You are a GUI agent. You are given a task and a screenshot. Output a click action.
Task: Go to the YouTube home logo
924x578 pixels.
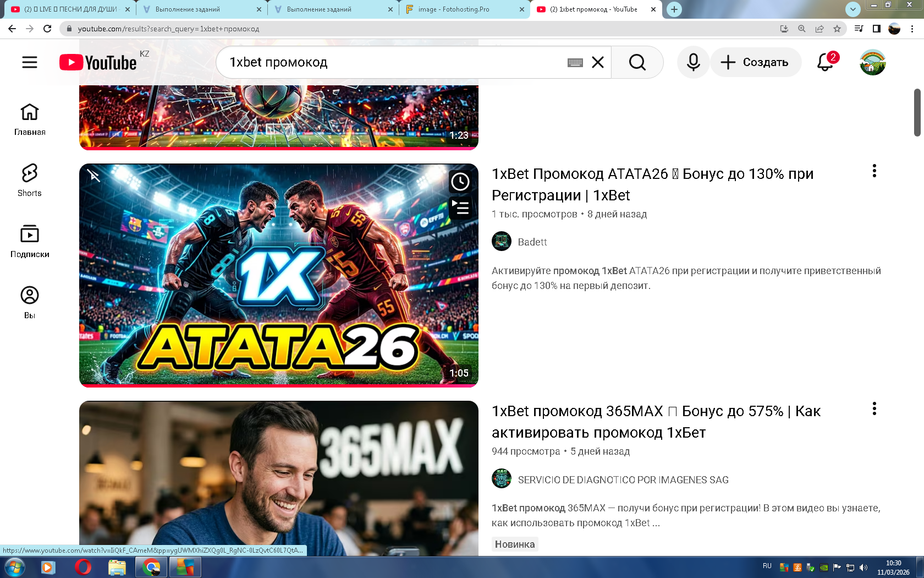point(98,63)
